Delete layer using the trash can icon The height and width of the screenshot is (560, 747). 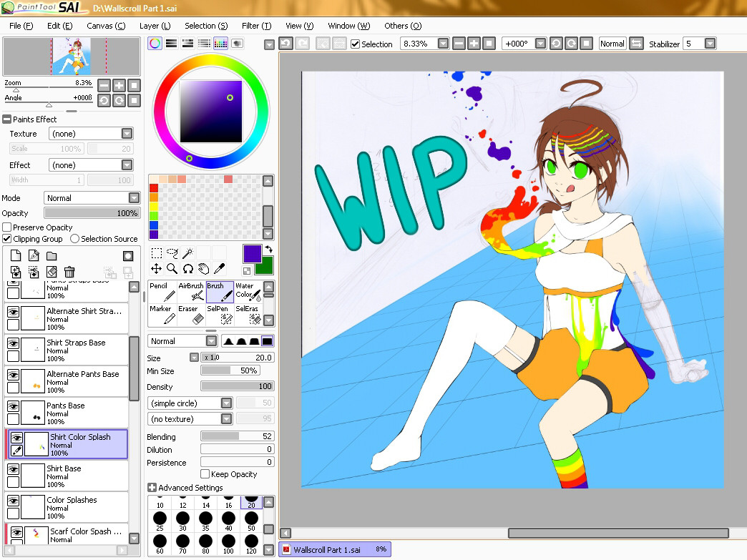tap(69, 272)
